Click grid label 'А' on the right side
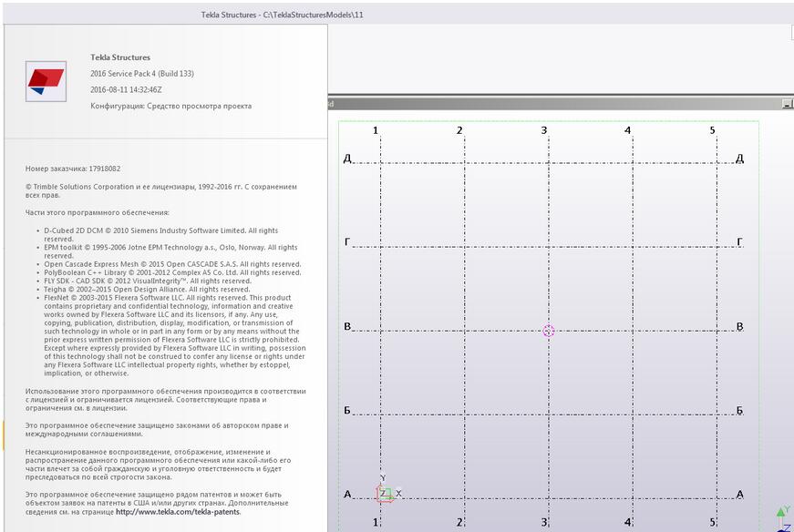Viewport: 794px width, 532px height. (x=740, y=494)
